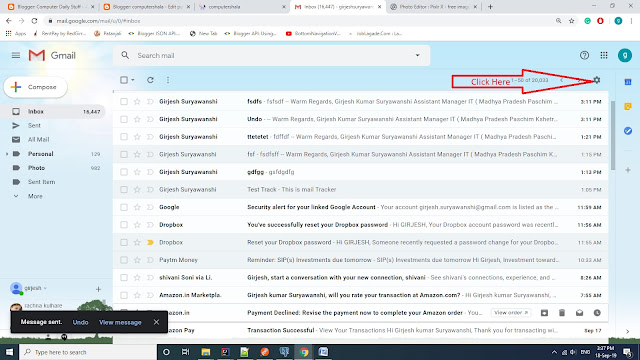Select checkbox for Test Track email
The height and width of the screenshot is (360, 640).
(124, 189)
